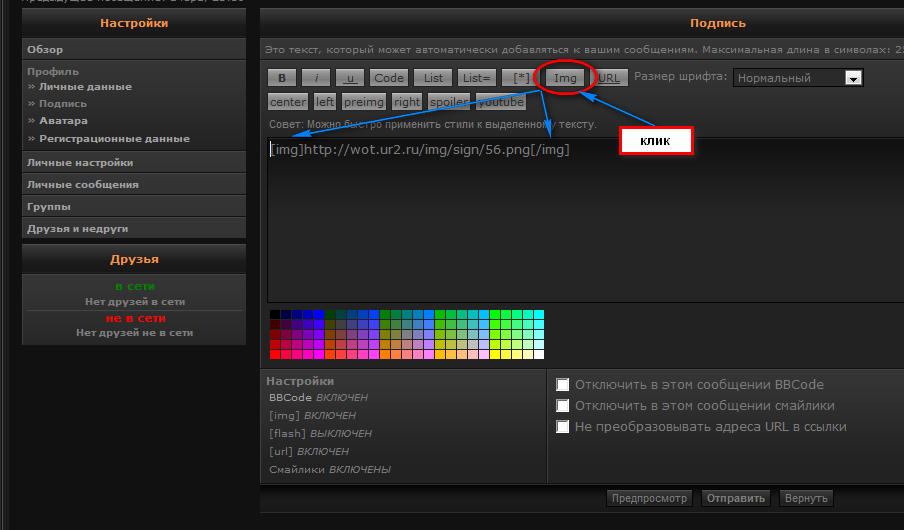Click the Смайлики ВКЛЮЧЕНЫ status text

pos(330,469)
